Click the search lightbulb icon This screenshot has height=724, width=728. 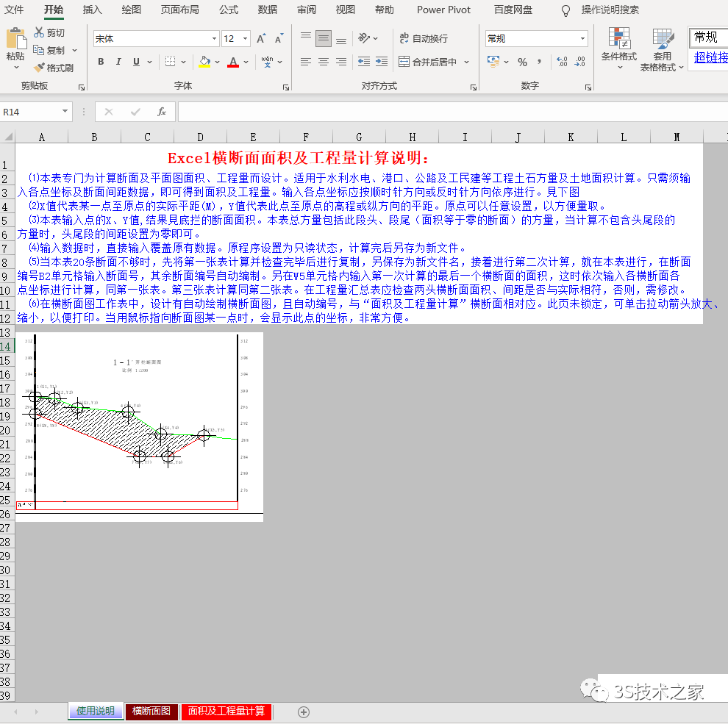click(565, 10)
